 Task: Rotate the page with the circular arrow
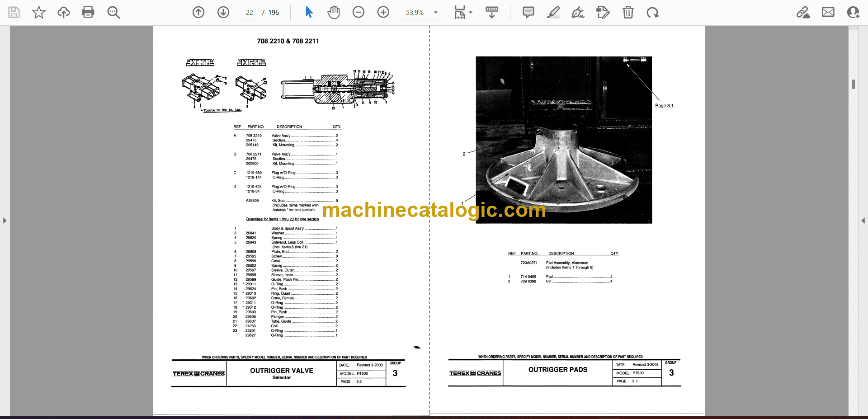pos(652,12)
